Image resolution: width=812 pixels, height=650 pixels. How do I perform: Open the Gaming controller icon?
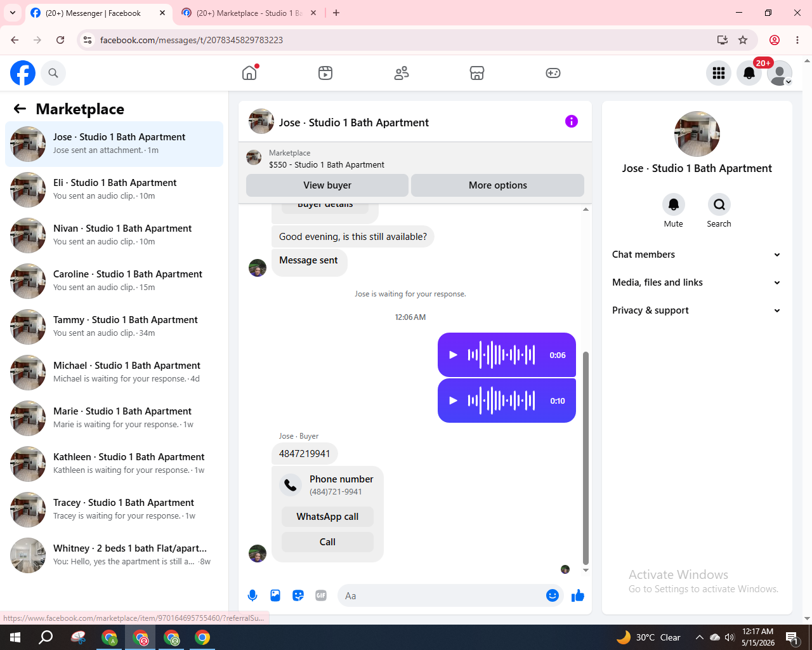553,73
